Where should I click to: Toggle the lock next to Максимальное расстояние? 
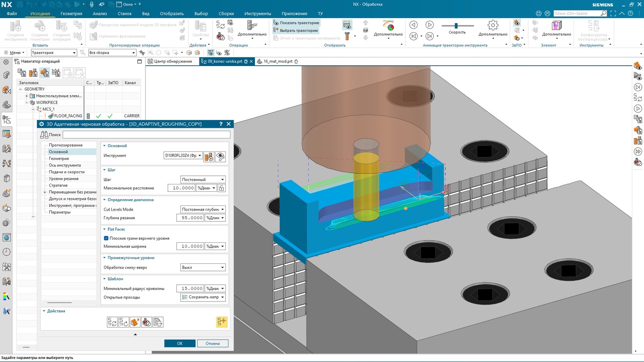point(222,188)
